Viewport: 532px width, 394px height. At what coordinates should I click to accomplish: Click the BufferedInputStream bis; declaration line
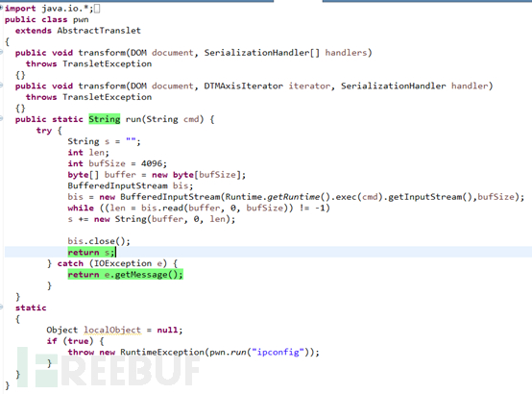(x=131, y=185)
